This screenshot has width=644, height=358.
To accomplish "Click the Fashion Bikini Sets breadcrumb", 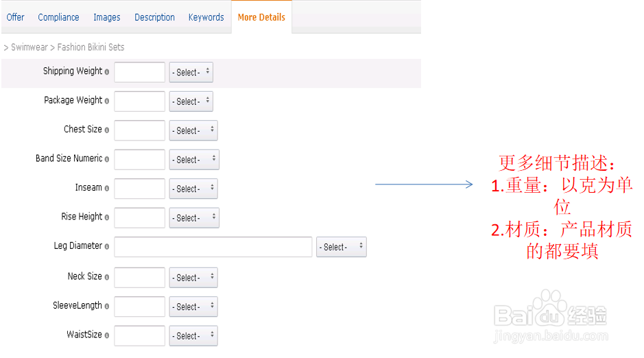I will [91, 47].
